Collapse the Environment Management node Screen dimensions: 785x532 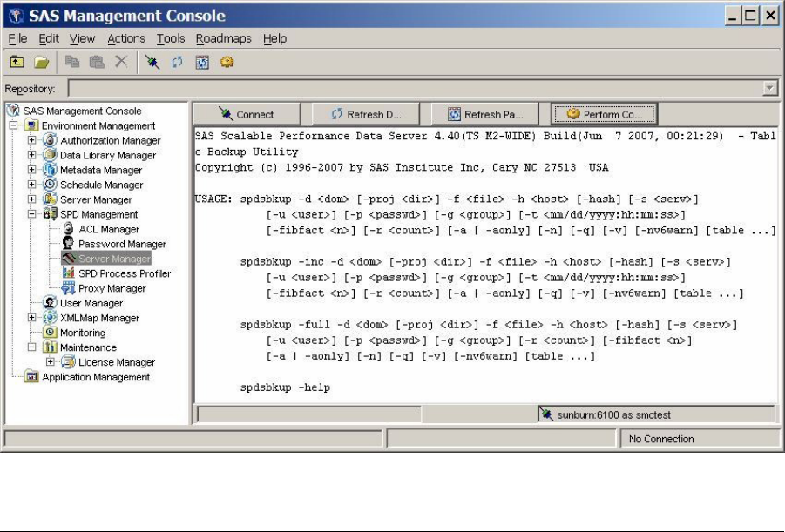[x=14, y=125]
